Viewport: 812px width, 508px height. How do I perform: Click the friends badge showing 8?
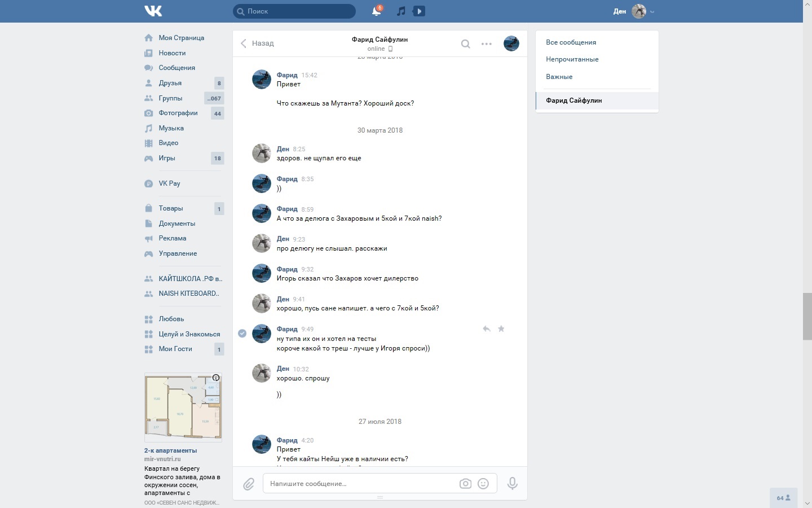click(x=219, y=83)
